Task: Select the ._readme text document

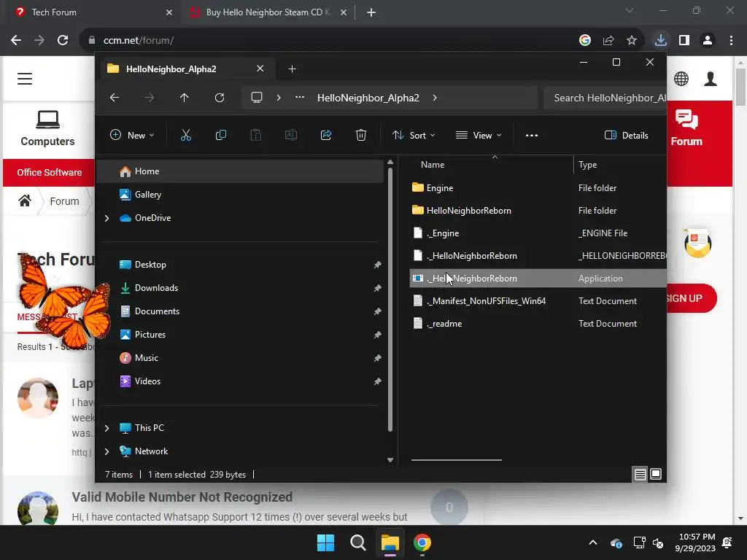Action: click(x=538, y=324)
